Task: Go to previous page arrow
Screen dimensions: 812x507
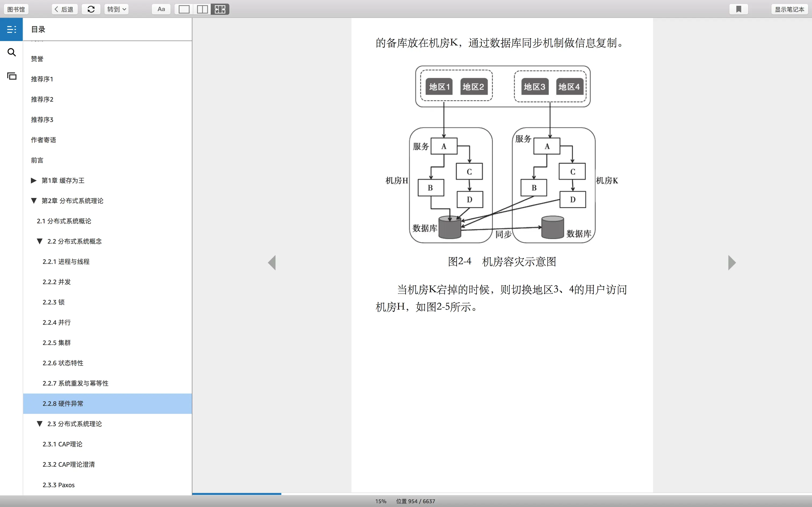Action: click(x=272, y=263)
